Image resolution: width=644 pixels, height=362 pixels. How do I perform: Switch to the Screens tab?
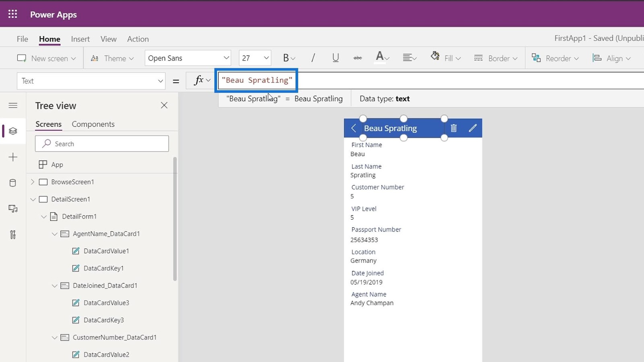pyautogui.click(x=48, y=124)
